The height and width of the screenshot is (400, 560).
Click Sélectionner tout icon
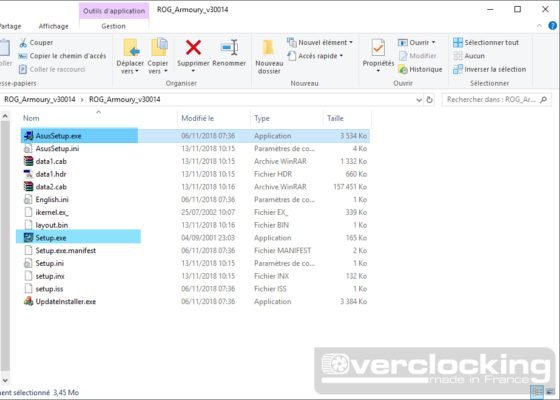458,42
